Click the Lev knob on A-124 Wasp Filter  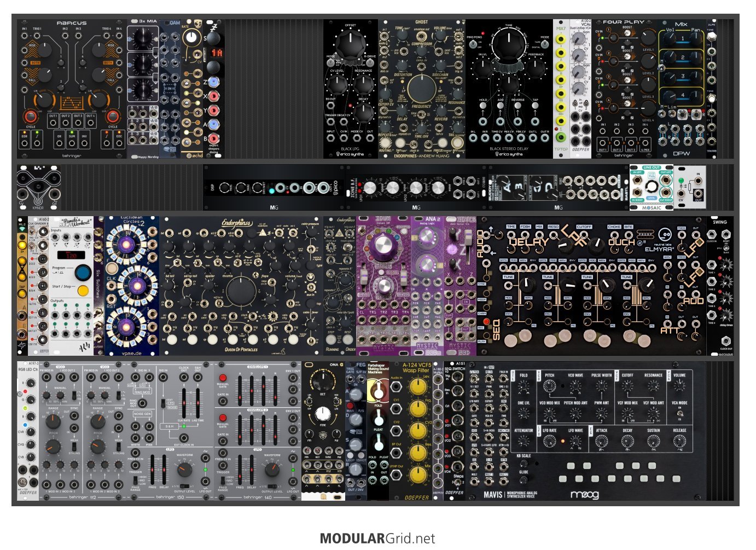click(418, 386)
